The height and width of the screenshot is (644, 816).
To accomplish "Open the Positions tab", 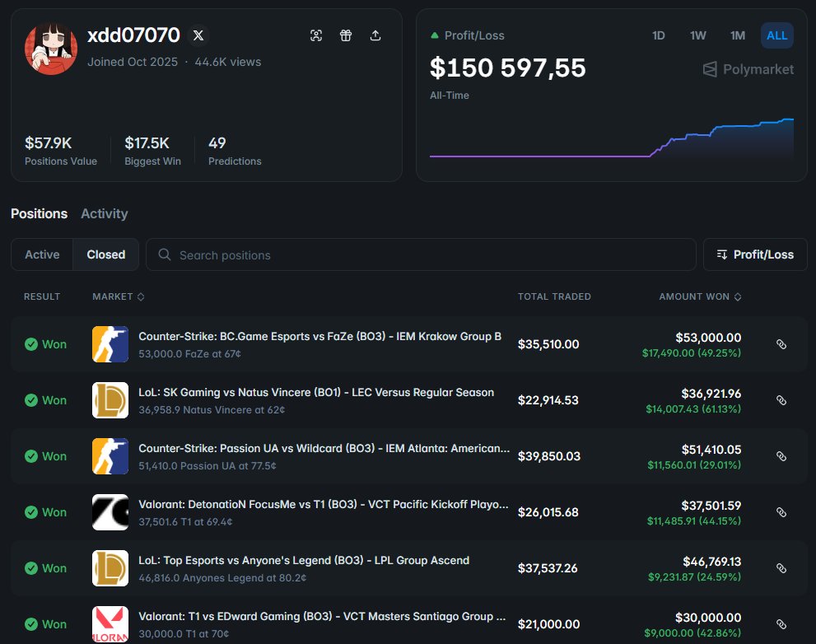I will [39, 213].
